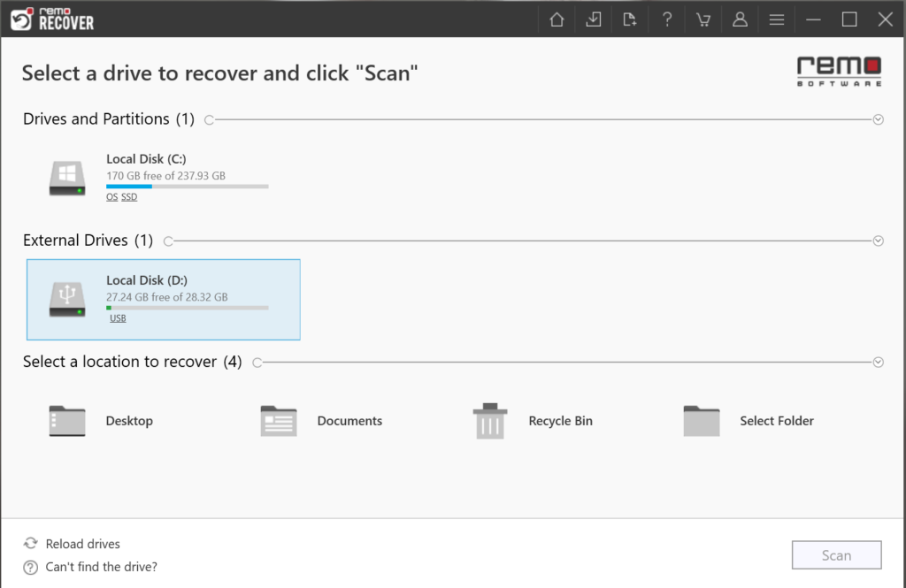Open the shopping cart purchase icon

coord(703,19)
